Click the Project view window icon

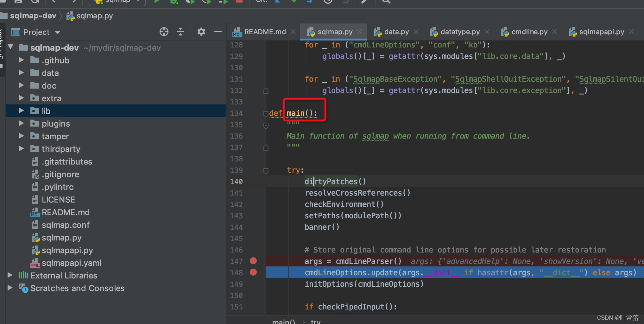click(x=16, y=32)
